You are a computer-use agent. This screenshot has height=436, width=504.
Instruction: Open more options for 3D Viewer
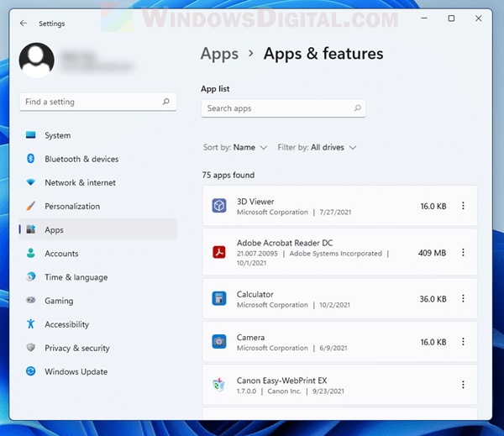click(x=463, y=206)
